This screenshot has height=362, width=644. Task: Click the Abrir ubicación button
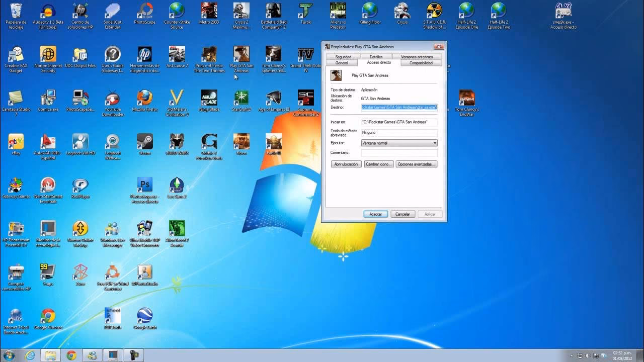[346, 164]
